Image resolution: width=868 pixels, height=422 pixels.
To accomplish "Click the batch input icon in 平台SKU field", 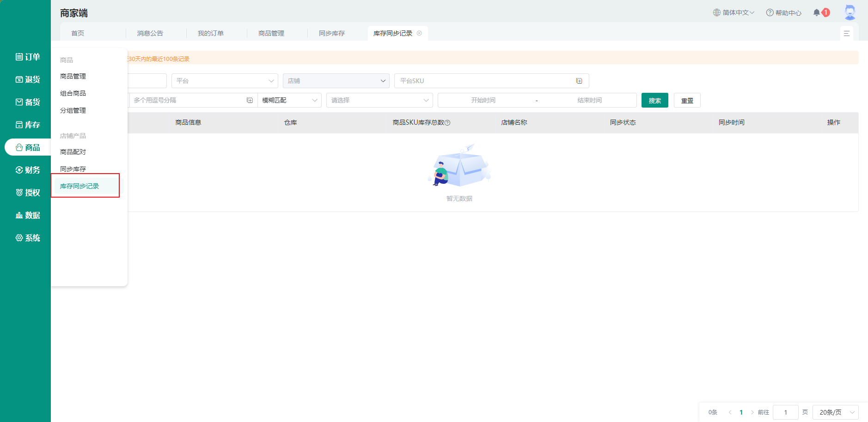I will point(579,81).
